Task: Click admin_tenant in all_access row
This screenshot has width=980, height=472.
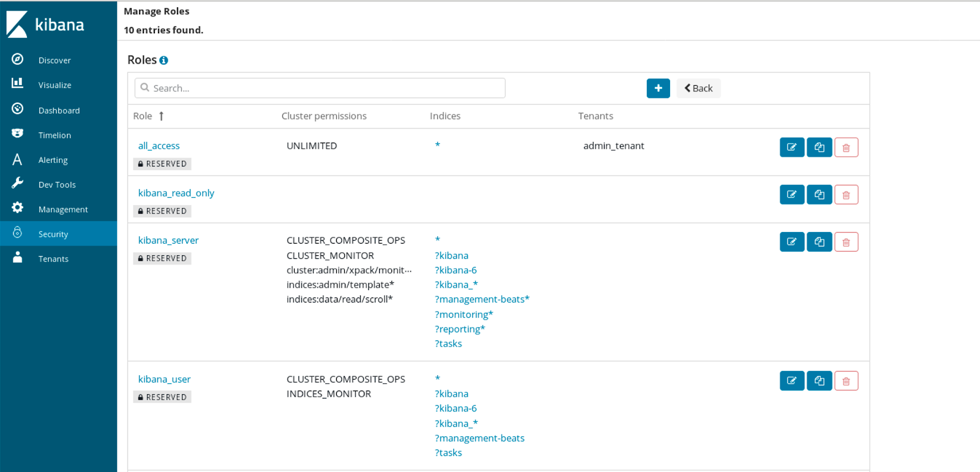Action: click(x=614, y=146)
